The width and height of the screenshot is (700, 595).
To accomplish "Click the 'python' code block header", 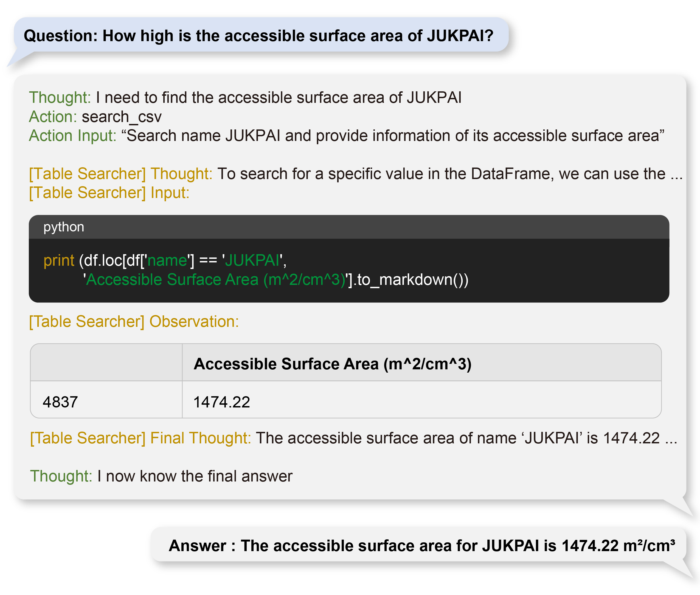I will pos(64,227).
